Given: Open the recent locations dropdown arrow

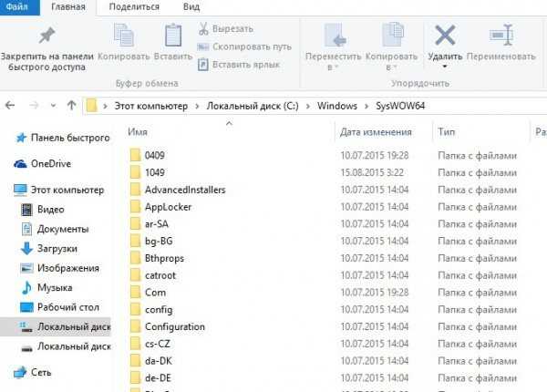Looking at the screenshot, I should click(53, 105).
